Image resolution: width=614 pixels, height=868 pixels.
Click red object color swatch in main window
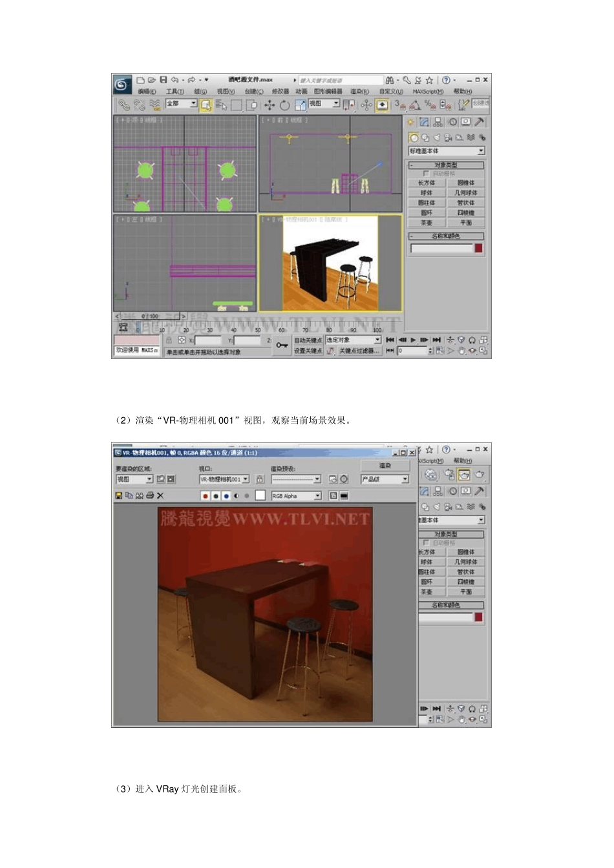click(479, 248)
